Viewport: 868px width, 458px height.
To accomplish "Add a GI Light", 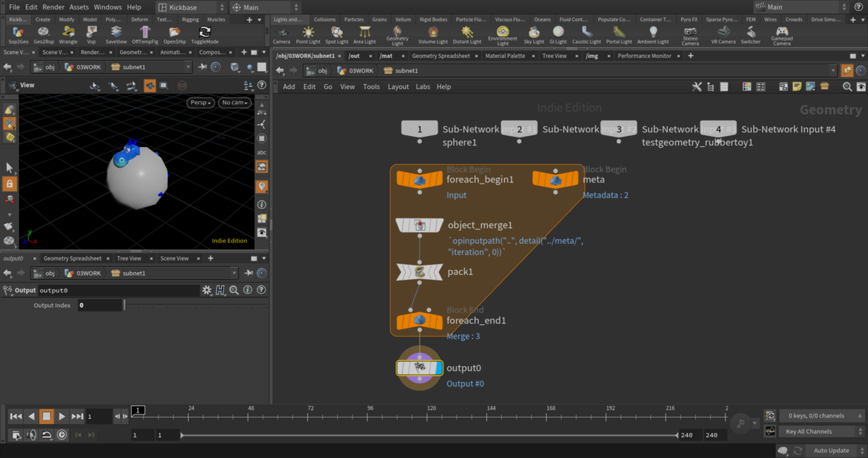I will [558, 35].
